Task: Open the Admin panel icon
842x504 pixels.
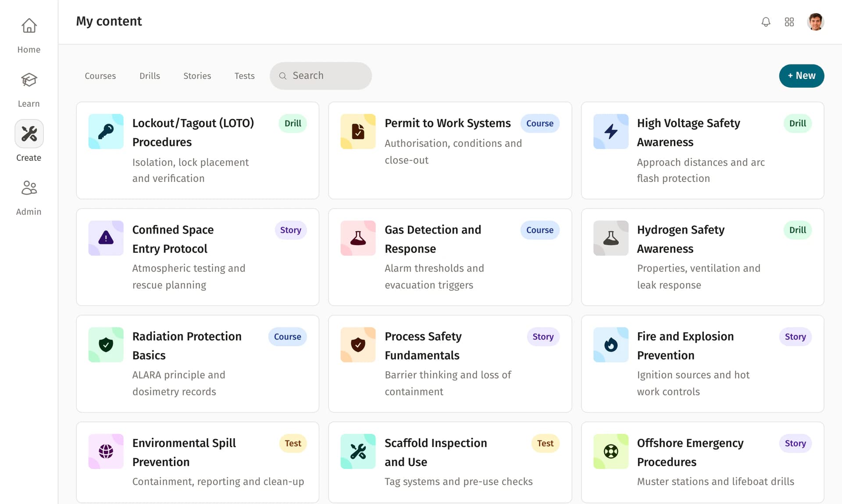Action: 29,188
